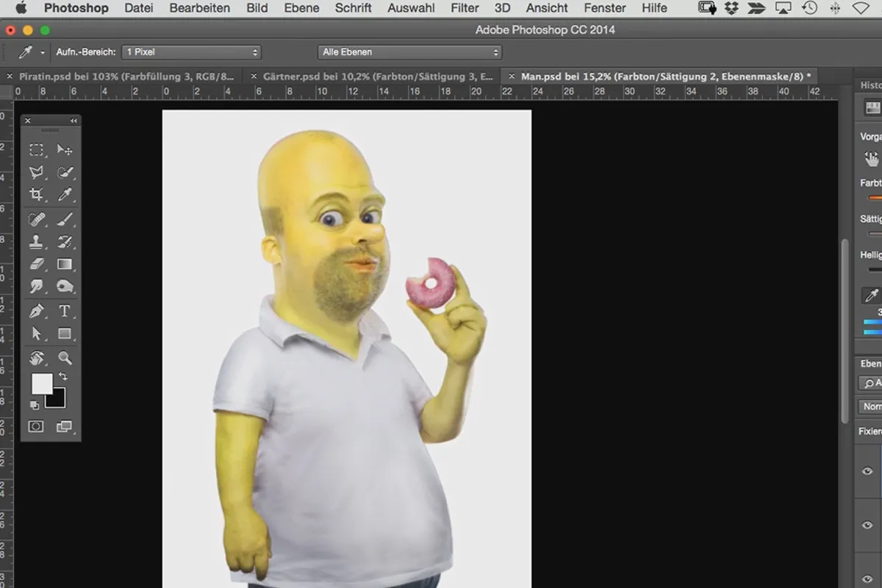Open the 3D menu

click(502, 8)
